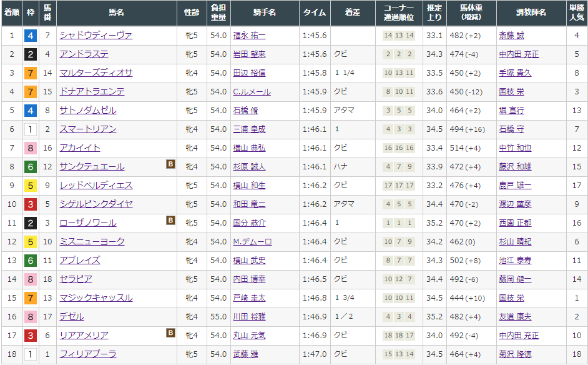Open the ミスニューヨーク horse link
The height and width of the screenshot is (365, 588).
click(92, 241)
